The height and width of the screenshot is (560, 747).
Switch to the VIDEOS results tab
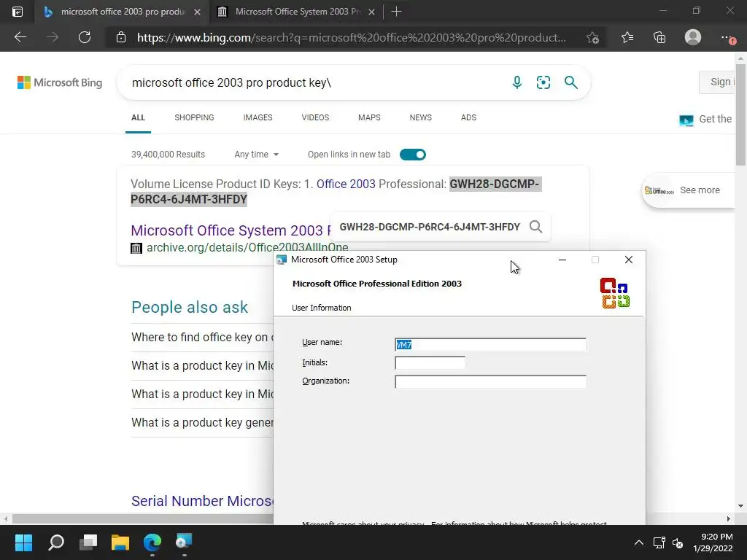click(315, 117)
